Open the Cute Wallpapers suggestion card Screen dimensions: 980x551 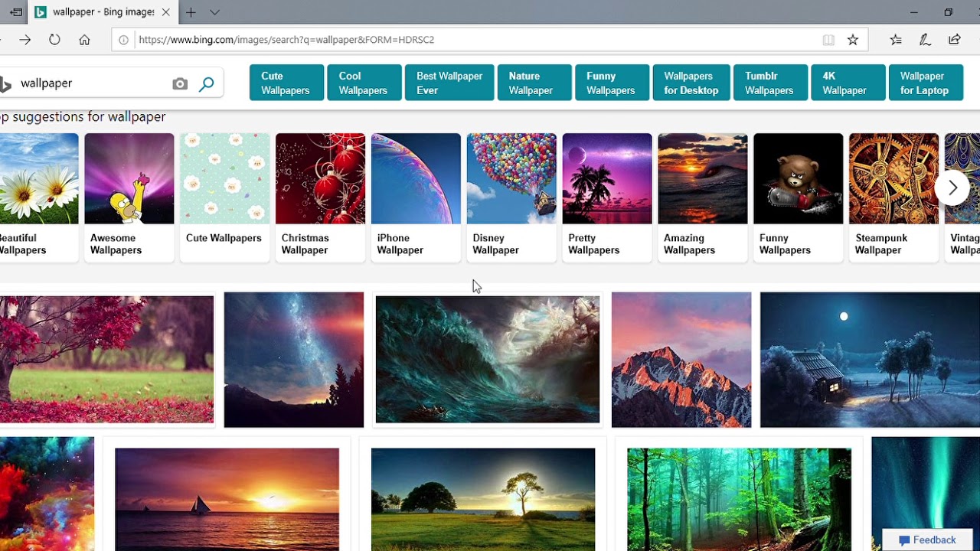(225, 197)
